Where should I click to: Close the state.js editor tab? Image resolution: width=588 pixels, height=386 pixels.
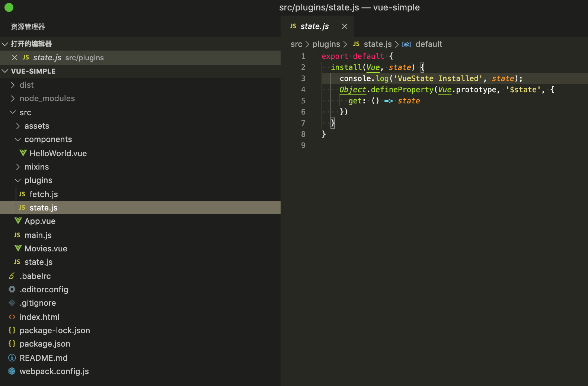tap(345, 26)
